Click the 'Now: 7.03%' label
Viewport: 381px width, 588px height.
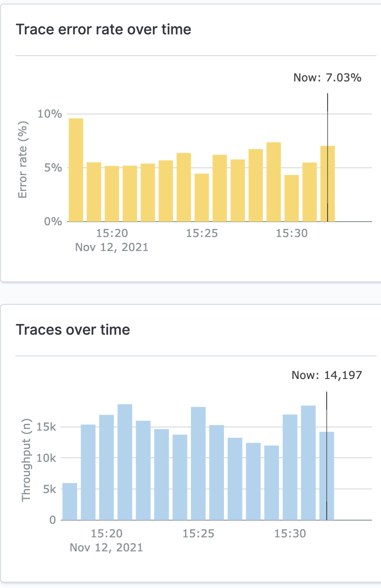coord(327,78)
